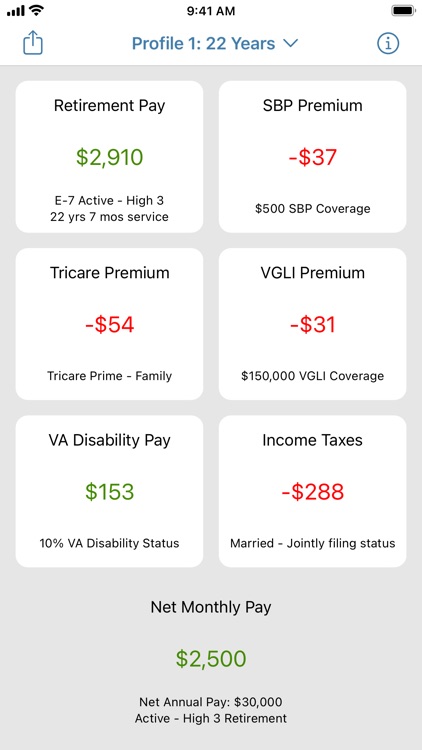
Task: Tap the $2,910 retirement pay amount
Action: [x=110, y=157]
